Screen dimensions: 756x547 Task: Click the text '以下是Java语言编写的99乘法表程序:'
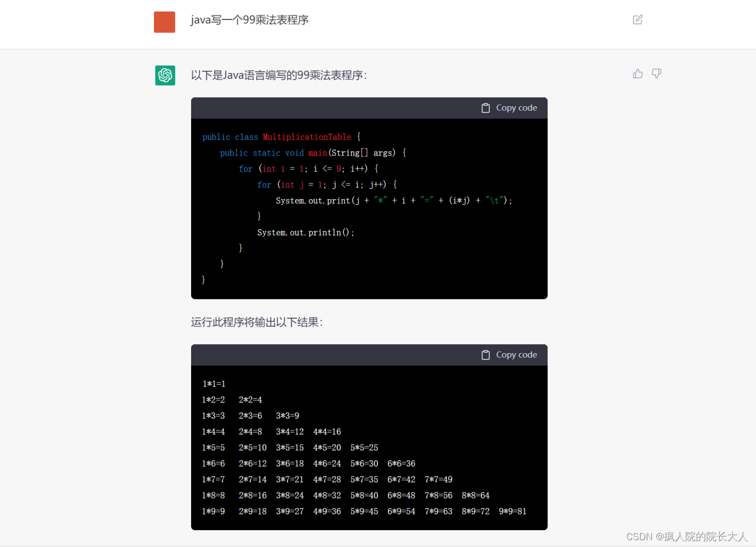click(x=279, y=75)
